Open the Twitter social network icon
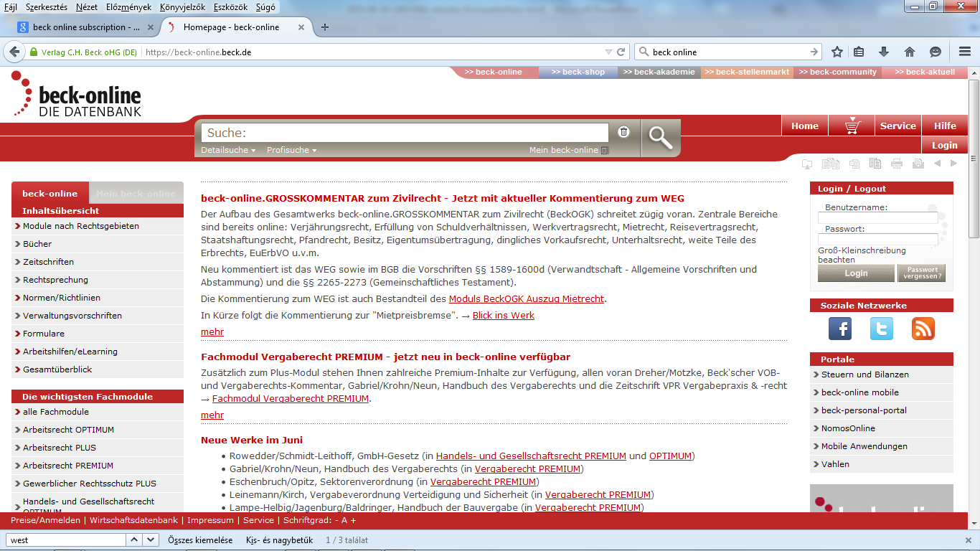 coord(882,329)
